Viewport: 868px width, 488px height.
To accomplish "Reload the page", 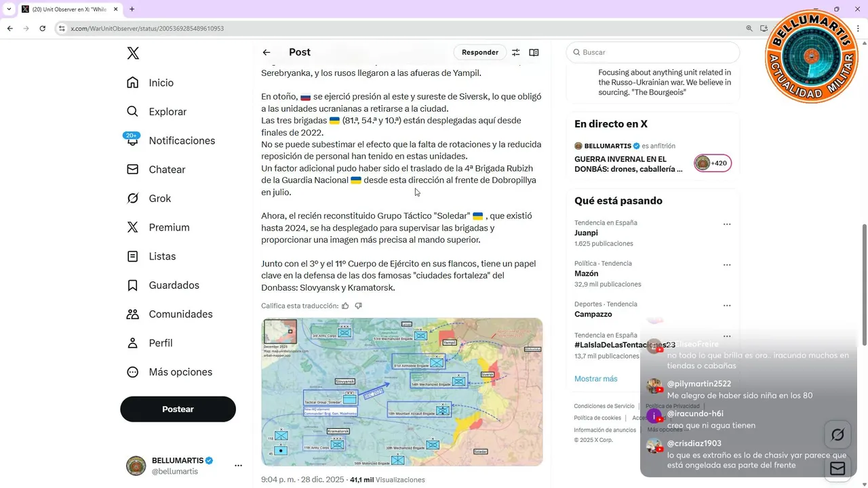I will pyautogui.click(x=43, y=28).
